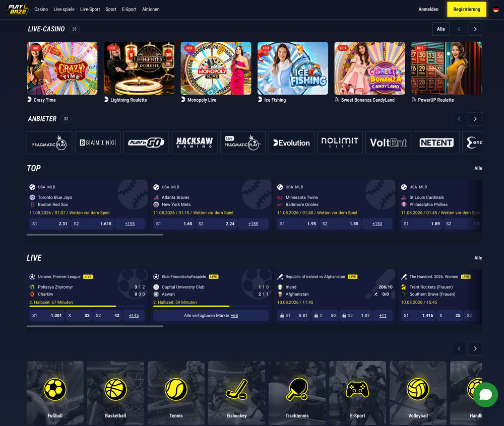The width and height of the screenshot is (504, 426).
Task: Open BGaming provider logo
Action: 98,143
